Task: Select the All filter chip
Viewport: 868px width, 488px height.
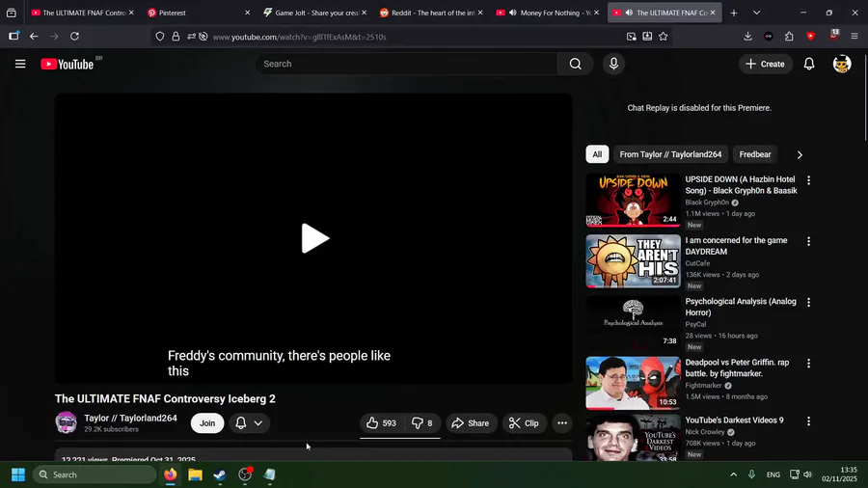Action: (597, 154)
